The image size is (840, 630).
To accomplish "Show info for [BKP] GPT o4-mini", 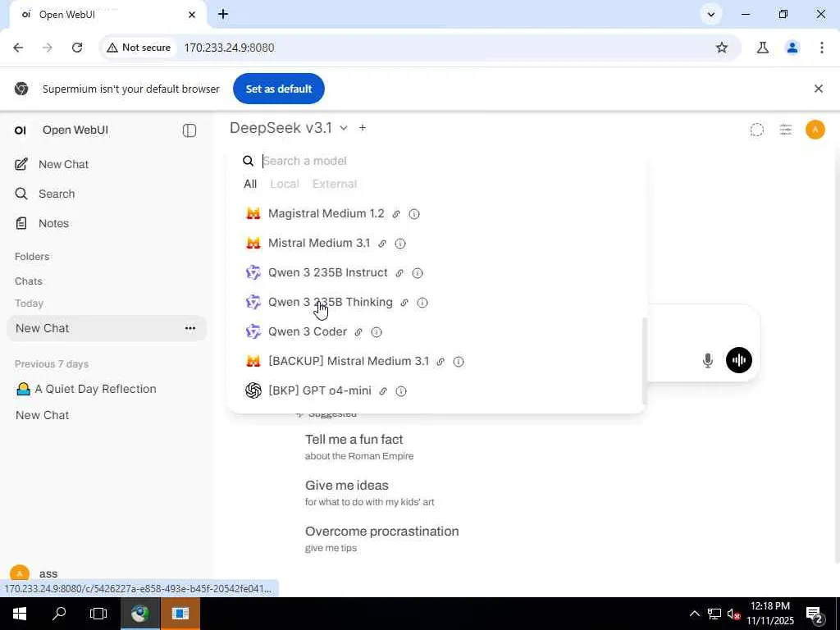I will tap(400, 391).
